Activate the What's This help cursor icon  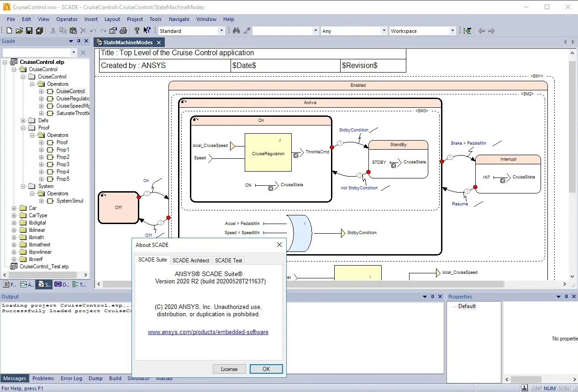tap(147, 31)
